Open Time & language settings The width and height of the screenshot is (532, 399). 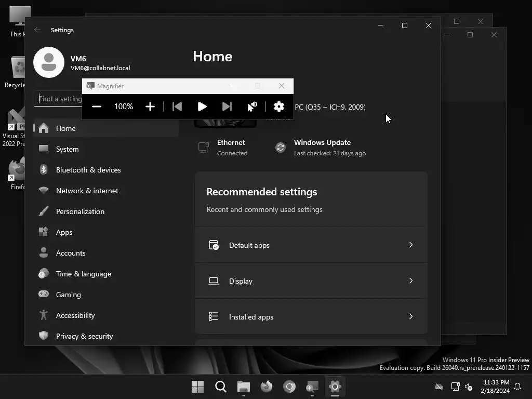[x=106, y=274]
